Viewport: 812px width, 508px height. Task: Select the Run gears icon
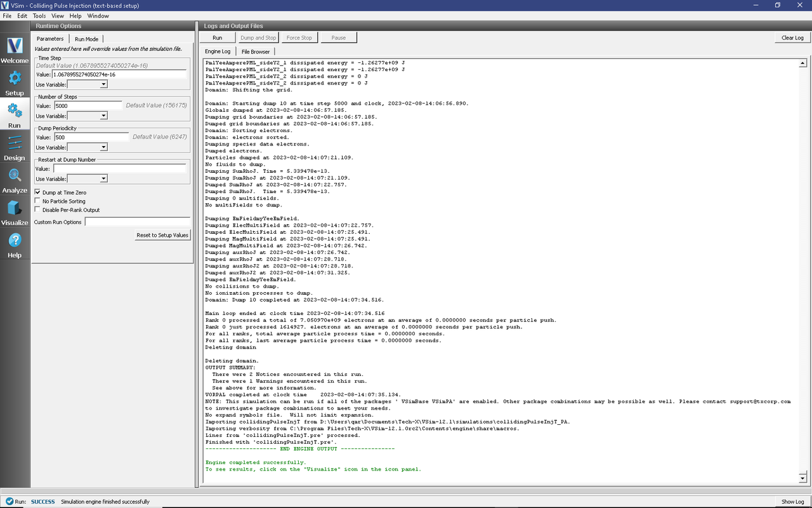coord(15,116)
